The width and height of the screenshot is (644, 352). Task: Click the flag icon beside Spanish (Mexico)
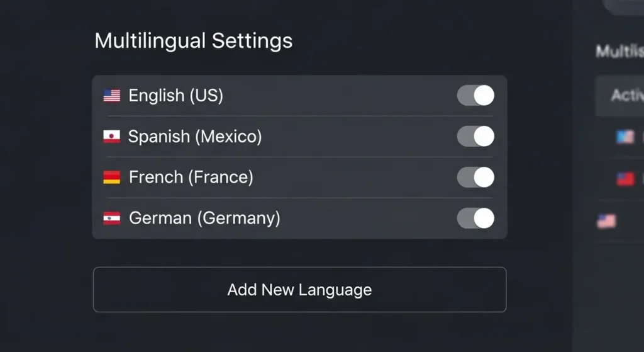(x=111, y=137)
